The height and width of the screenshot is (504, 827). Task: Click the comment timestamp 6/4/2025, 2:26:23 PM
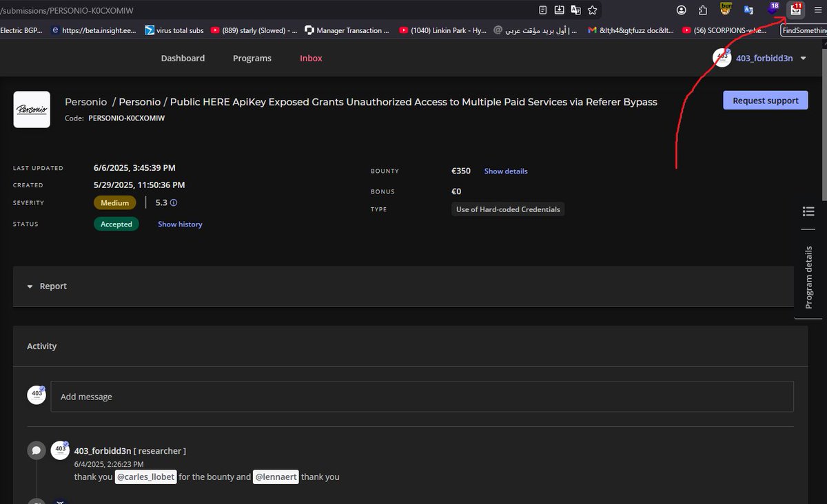(x=109, y=464)
